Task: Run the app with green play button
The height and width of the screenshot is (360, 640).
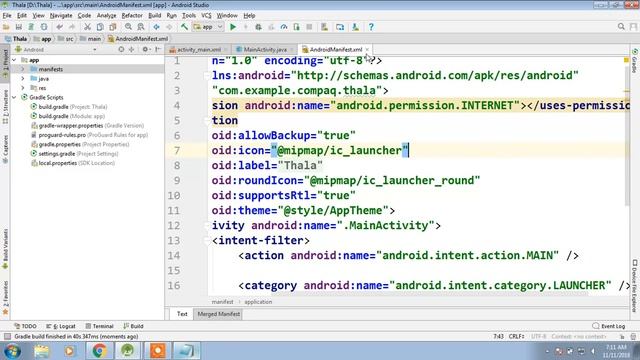Action: (x=233, y=27)
